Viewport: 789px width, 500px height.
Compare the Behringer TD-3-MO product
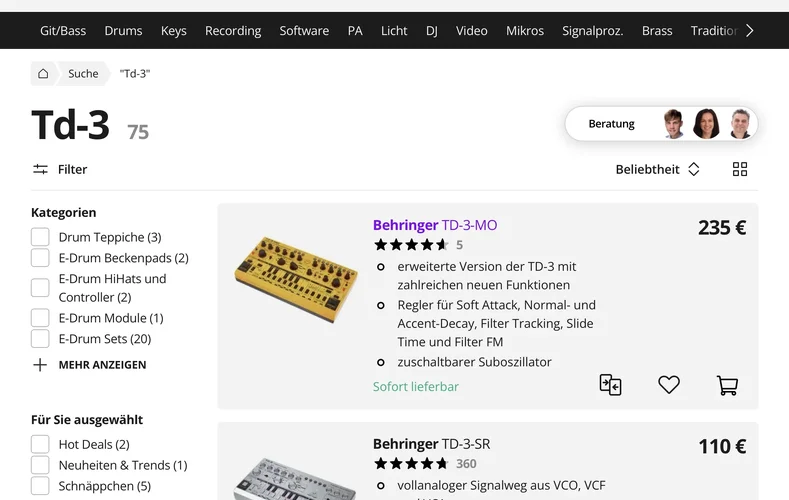point(610,385)
